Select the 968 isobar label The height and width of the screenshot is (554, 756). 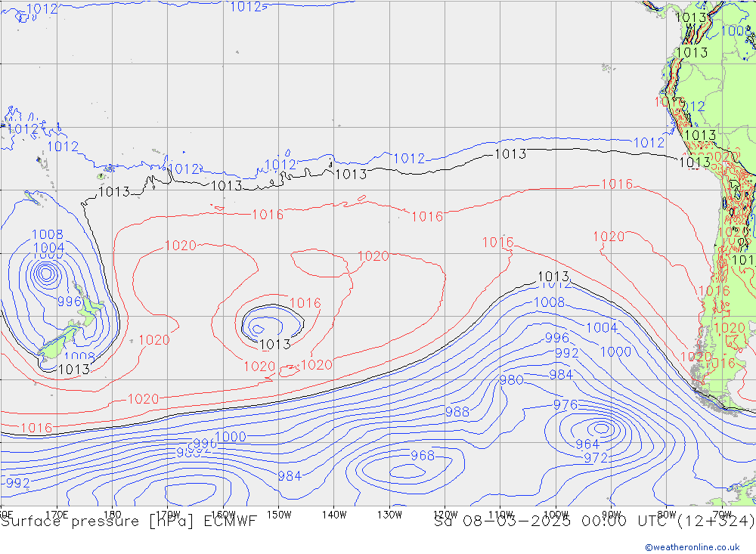pos(423,456)
